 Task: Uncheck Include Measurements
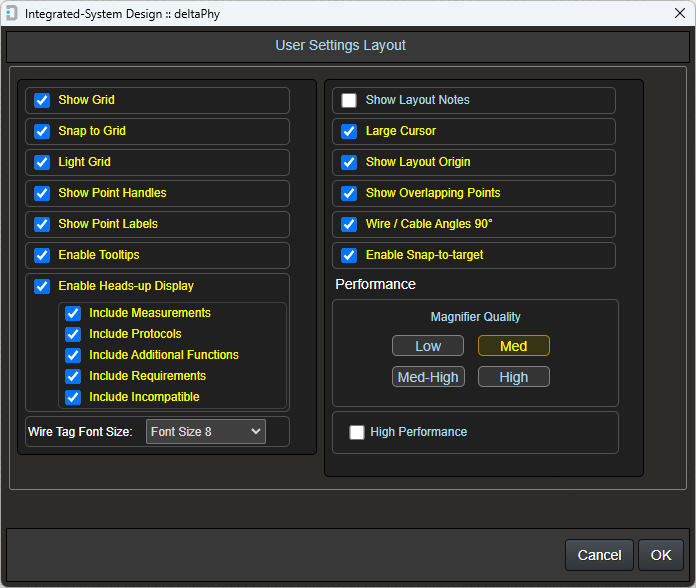coord(73,313)
